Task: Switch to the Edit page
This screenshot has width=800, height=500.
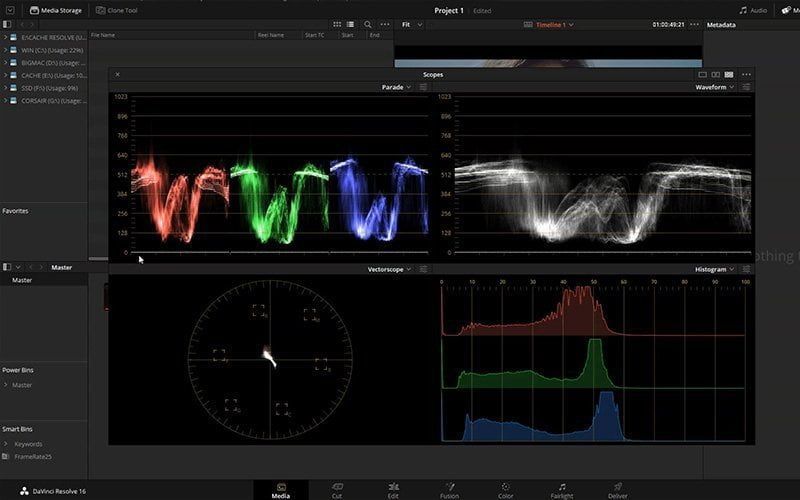Action: click(x=393, y=490)
